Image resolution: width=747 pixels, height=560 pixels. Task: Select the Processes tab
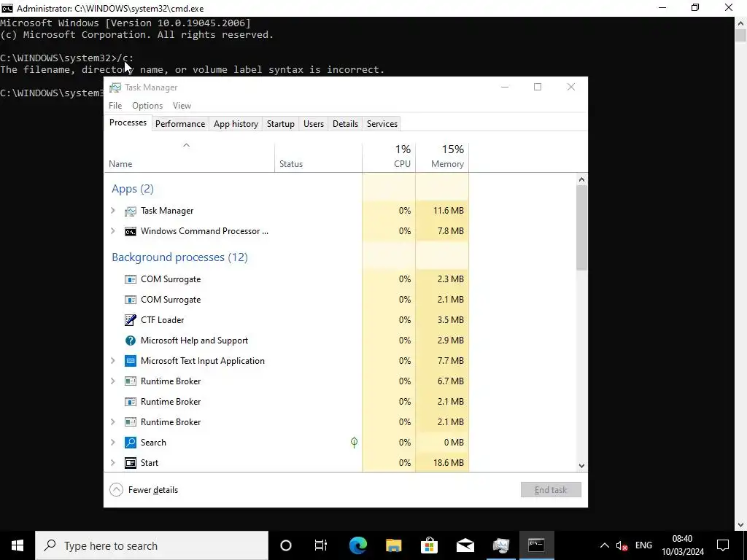click(x=128, y=122)
